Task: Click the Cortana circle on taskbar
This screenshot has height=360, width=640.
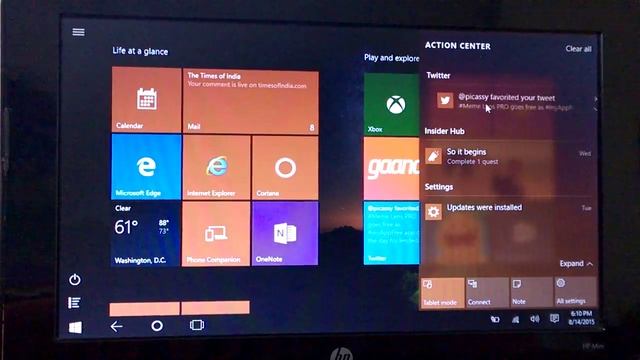Action: point(157,326)
